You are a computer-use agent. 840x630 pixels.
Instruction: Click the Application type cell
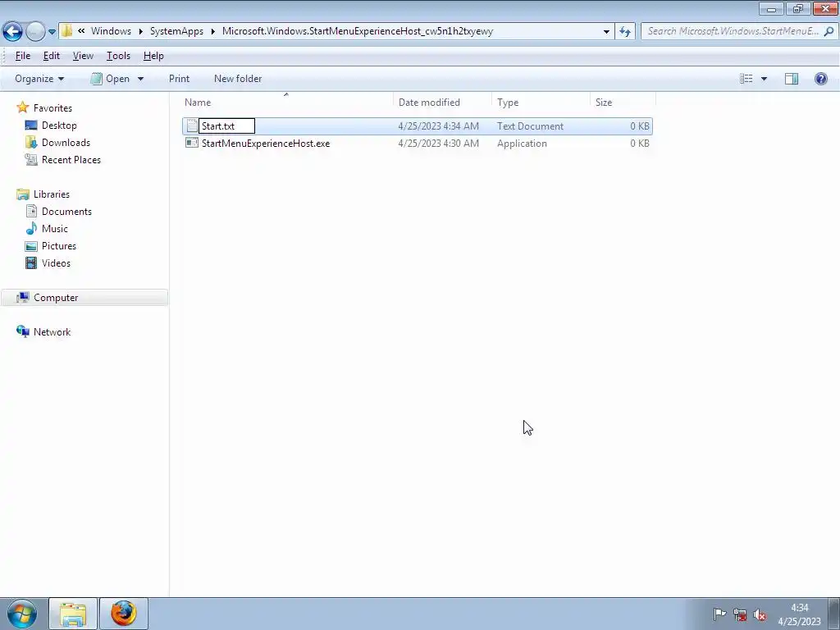click(x=523, y=144)
